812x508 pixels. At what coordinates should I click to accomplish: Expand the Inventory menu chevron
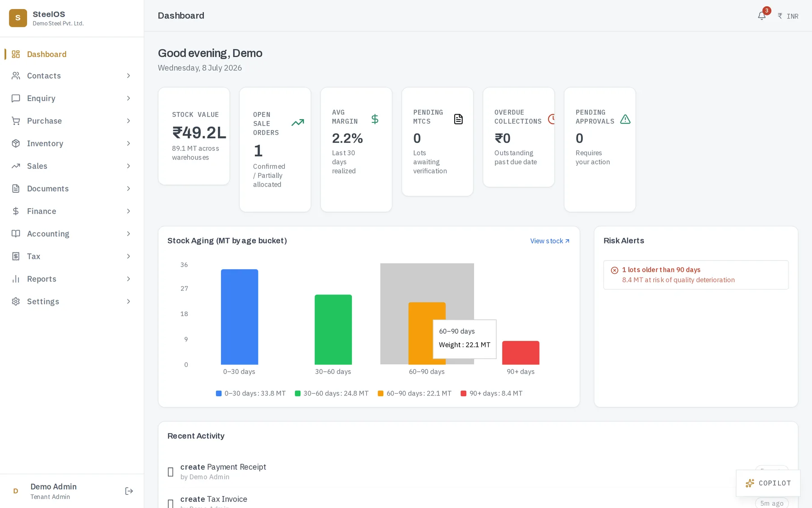point(129,144)
